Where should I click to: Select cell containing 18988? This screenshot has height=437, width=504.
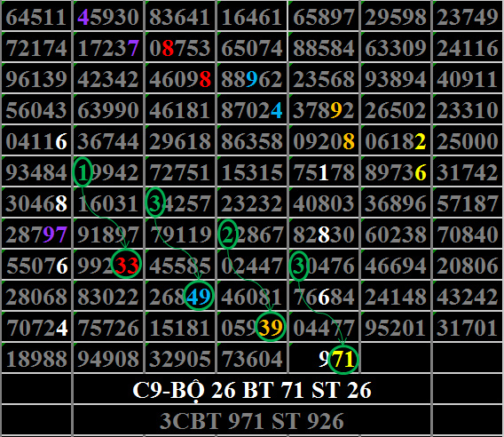click(x=36, y=358)
